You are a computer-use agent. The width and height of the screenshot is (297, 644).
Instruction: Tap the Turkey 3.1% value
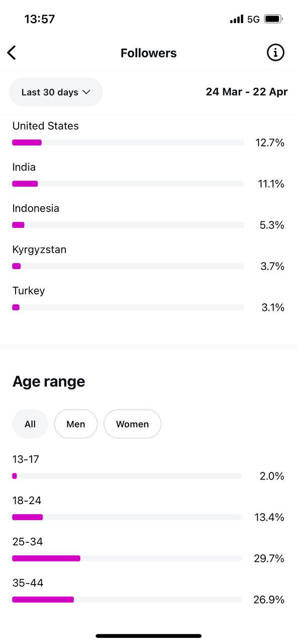(273, 307)
